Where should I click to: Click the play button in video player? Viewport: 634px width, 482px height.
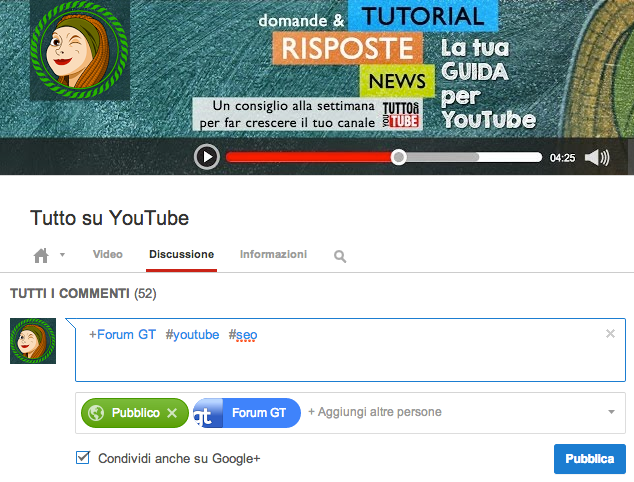pos(207,156)
